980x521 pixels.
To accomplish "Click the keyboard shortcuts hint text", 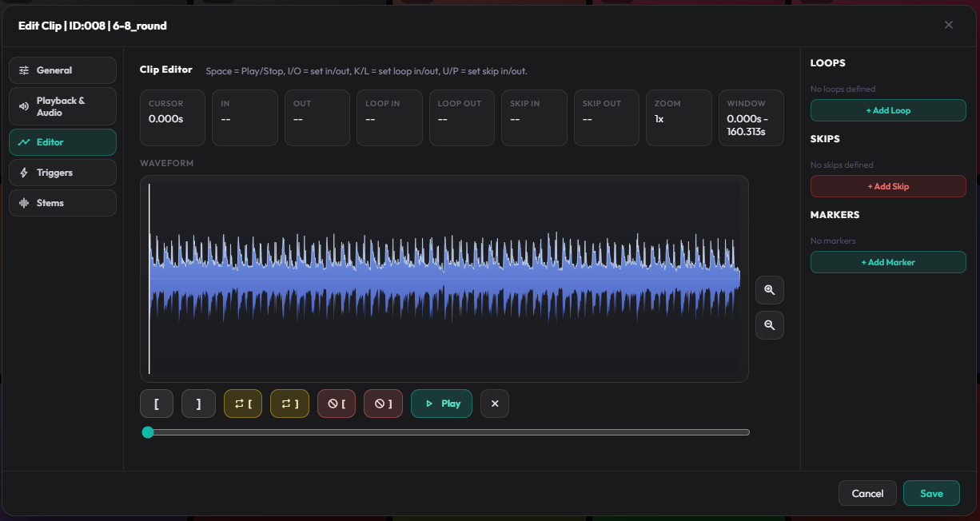I will [366, 71].
